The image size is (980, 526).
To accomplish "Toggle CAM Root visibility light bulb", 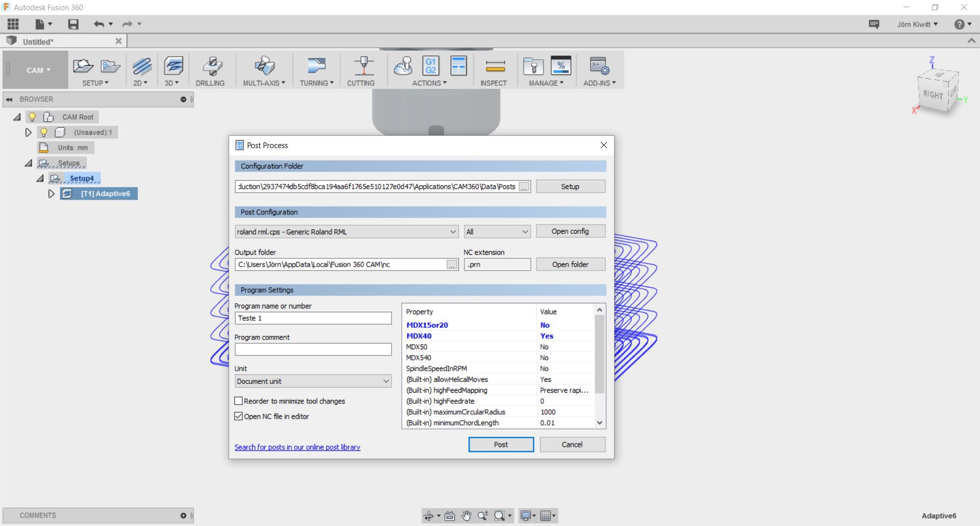I will [x=32, y=117].
